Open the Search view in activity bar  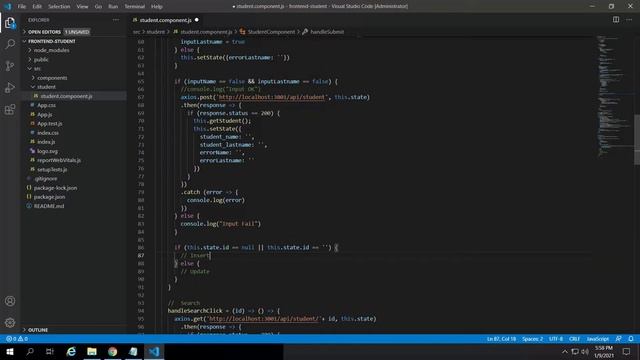click(x=10, y=44)
